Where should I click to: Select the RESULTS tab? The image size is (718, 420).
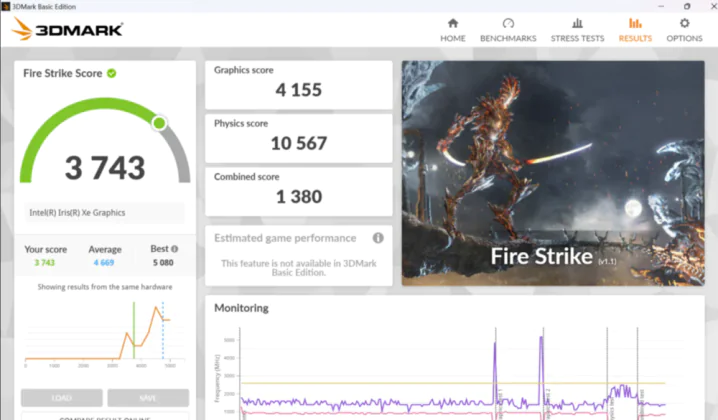[x=635, y=31]
